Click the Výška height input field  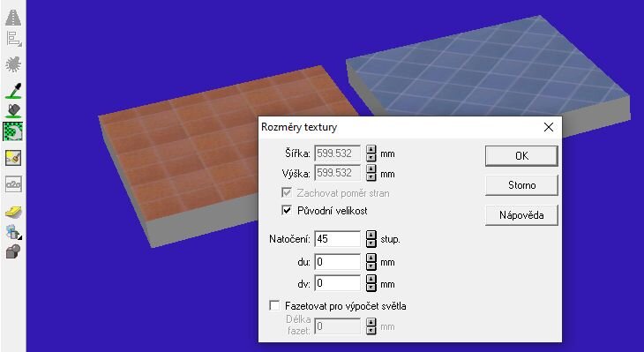point(338,173)
